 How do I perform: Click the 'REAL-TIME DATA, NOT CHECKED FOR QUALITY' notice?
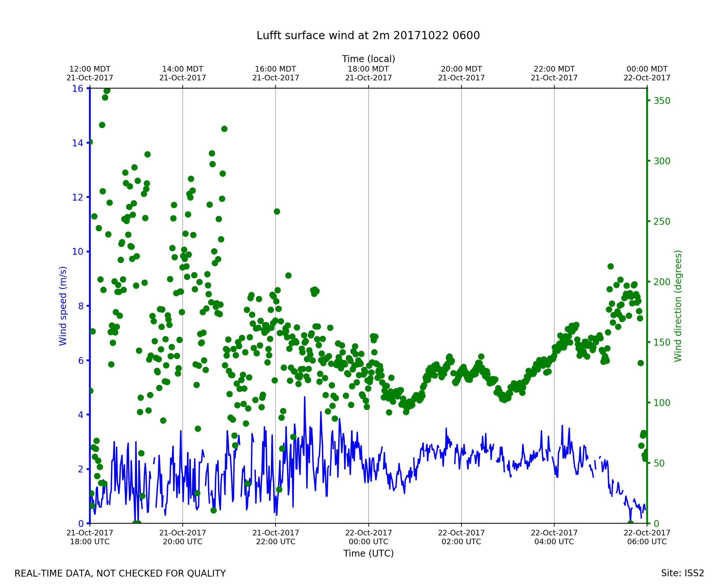[x=120, y=574]
